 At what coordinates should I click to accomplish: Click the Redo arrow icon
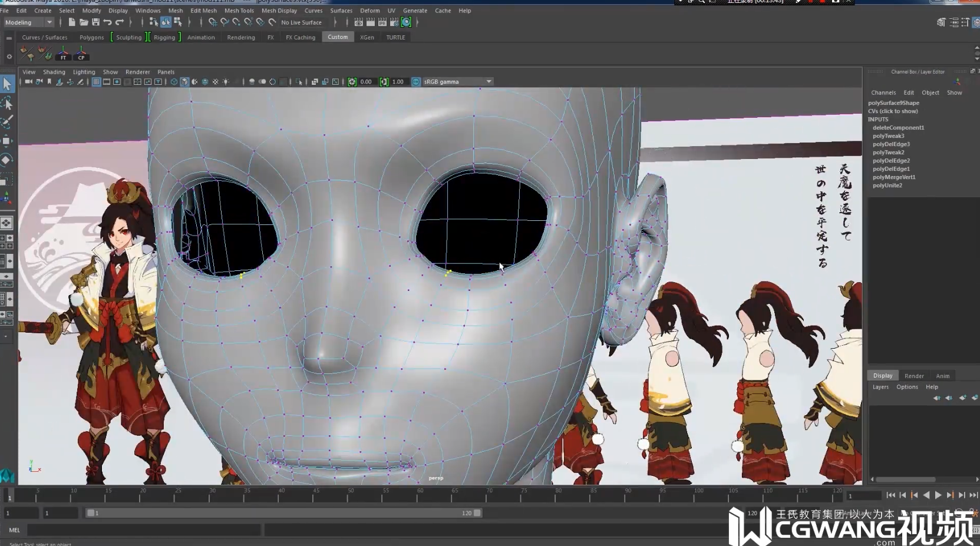[120, 22]
